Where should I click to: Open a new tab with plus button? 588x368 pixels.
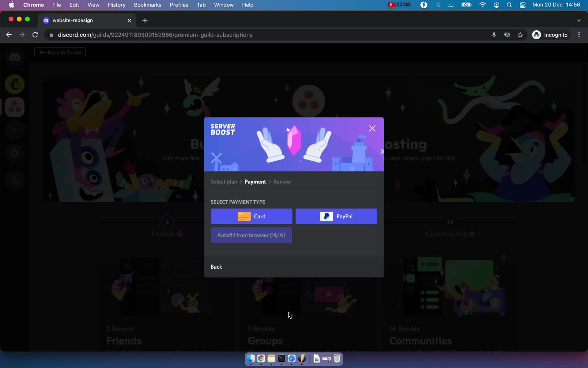point(145,21)
